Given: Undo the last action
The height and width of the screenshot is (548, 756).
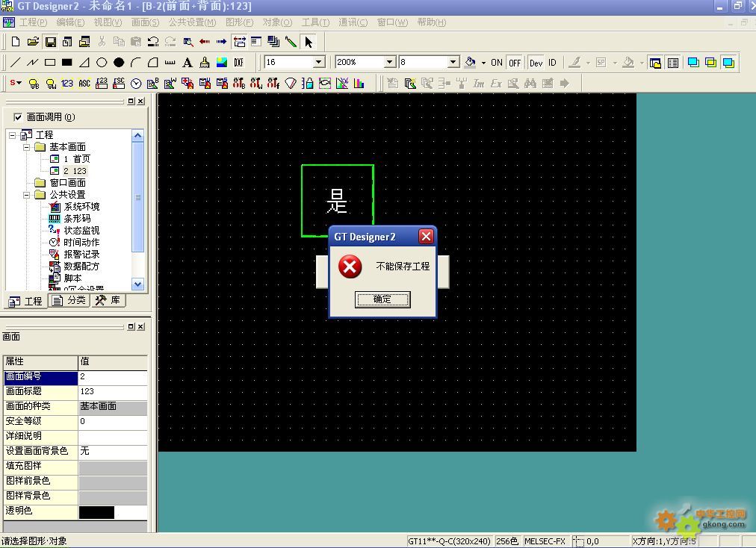Looking at the screenshot, I should coord(153,42).
